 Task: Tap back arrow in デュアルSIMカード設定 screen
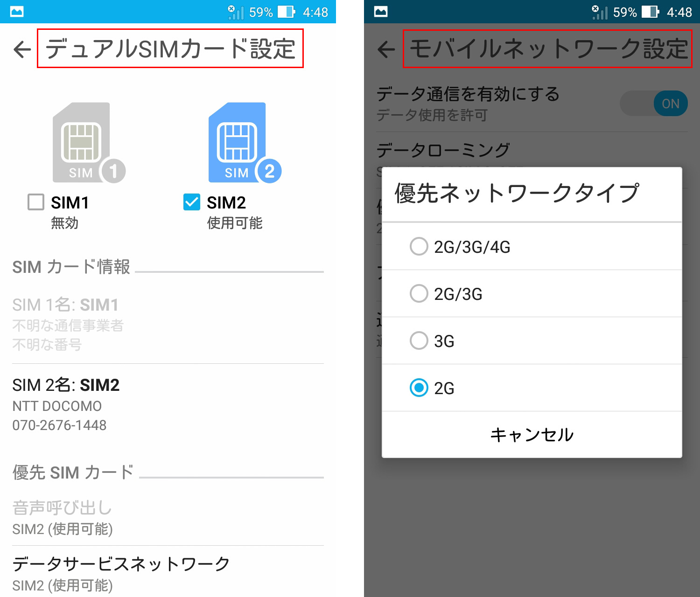tap(22, 49)
